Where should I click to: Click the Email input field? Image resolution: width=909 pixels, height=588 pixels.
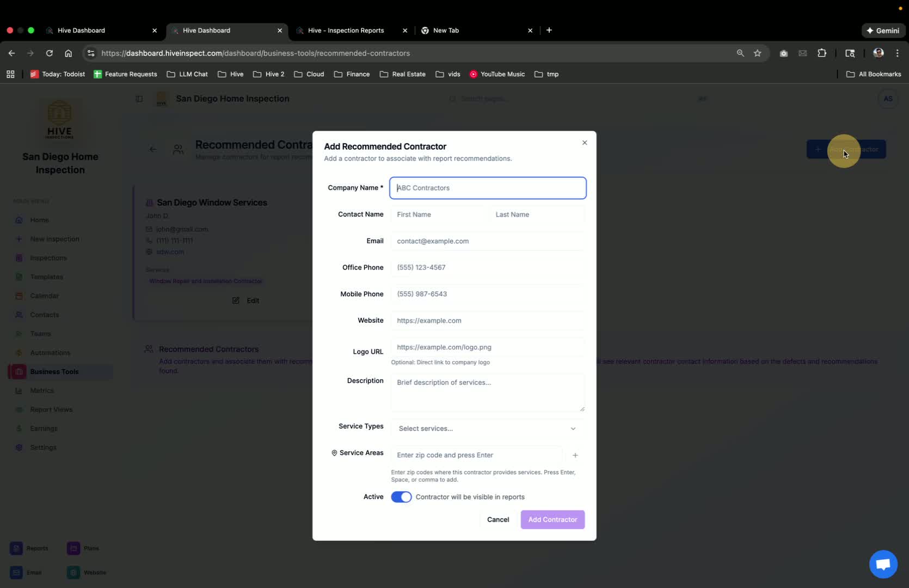pos(488,241)
